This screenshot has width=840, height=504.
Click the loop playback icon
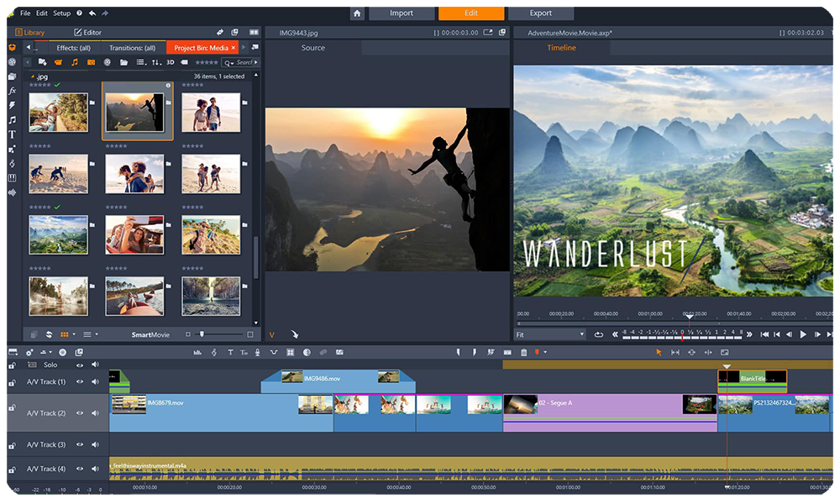click(598, 334)
